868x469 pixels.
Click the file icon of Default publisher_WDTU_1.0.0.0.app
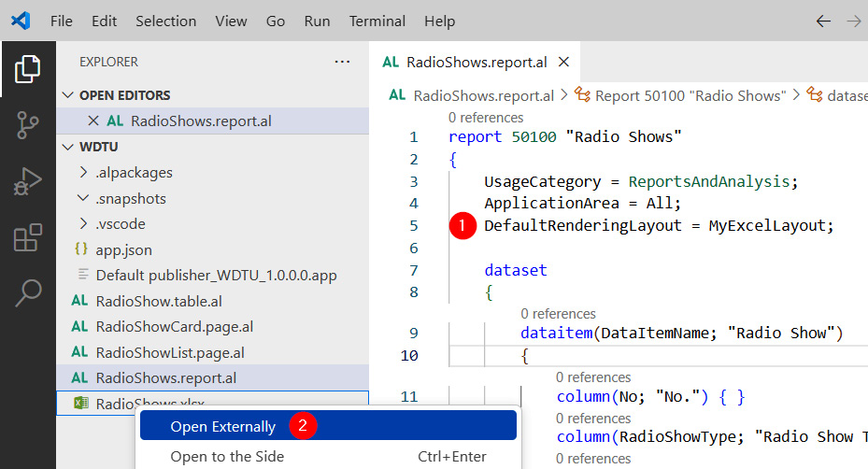point(83,274)
